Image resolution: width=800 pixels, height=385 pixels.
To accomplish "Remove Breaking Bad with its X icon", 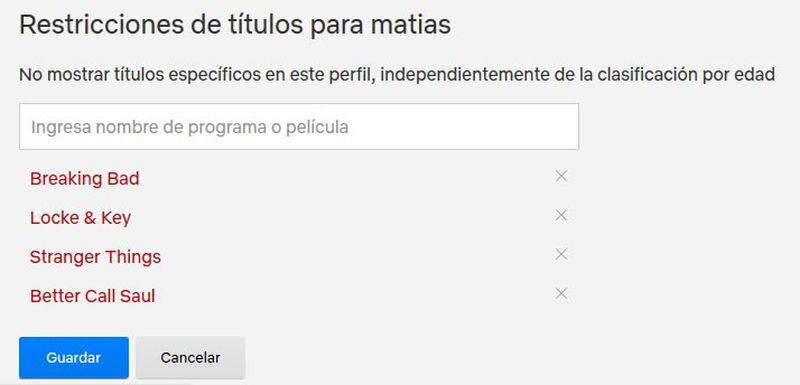I will [561, 176].
